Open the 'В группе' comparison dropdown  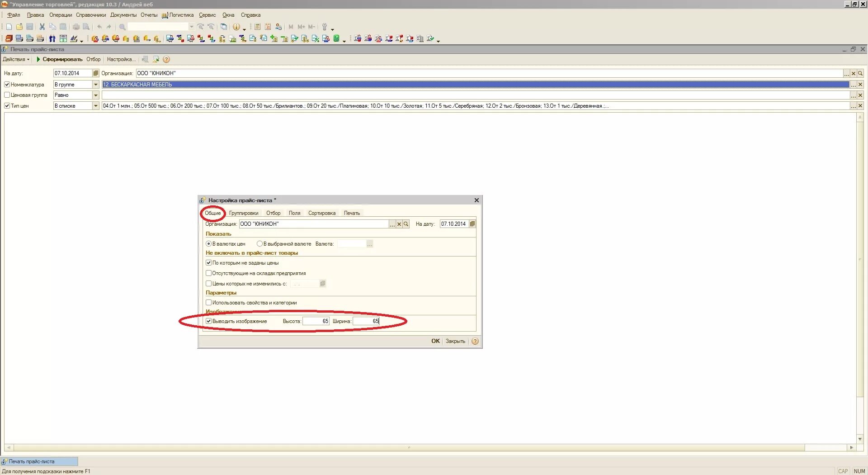point(95,85)
